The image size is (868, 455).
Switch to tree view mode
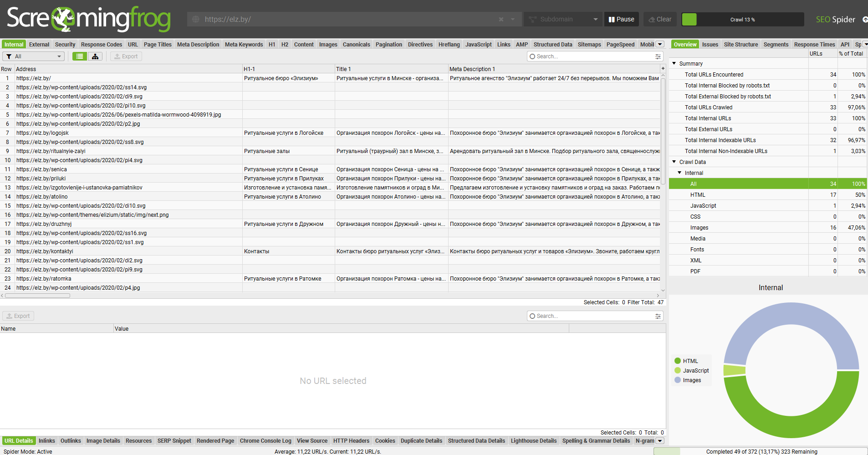pos(95,56)
